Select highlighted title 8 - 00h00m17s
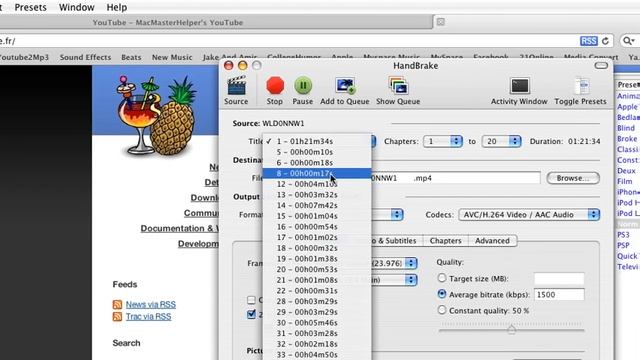640x360 pixels. (317, 173)
